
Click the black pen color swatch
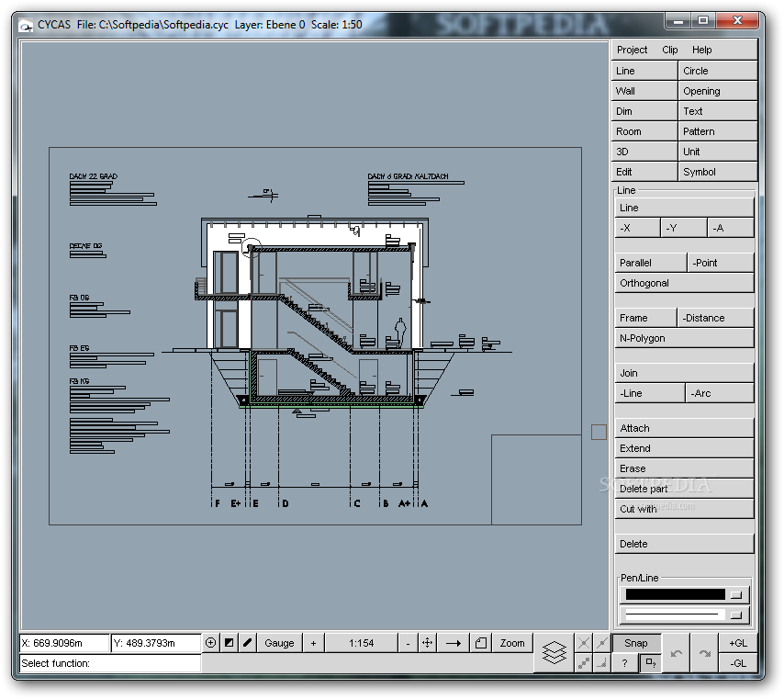675,594
